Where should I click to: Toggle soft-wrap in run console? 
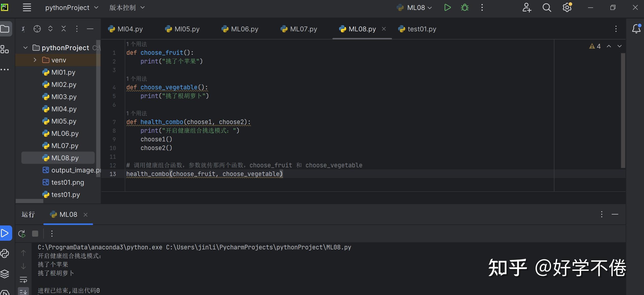click(x=23, y=280)
